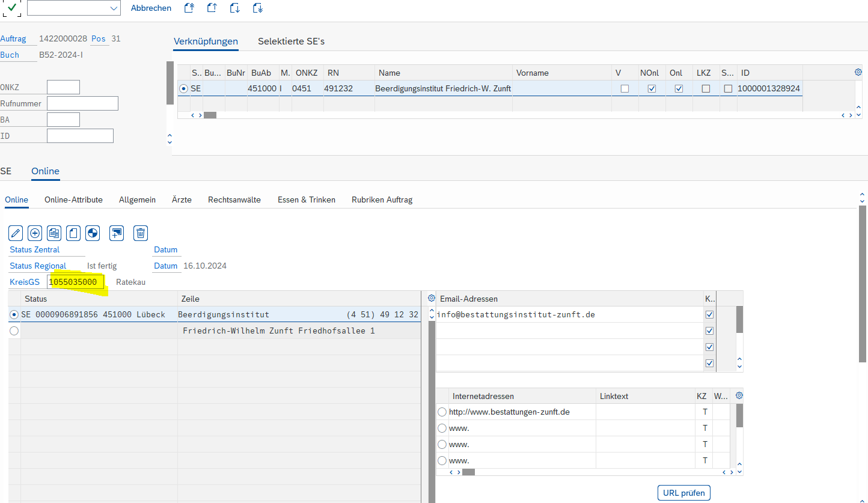The image size is (868, 503).
Task: Open Online tab next to SE tab
Action: tap(45, 171)
